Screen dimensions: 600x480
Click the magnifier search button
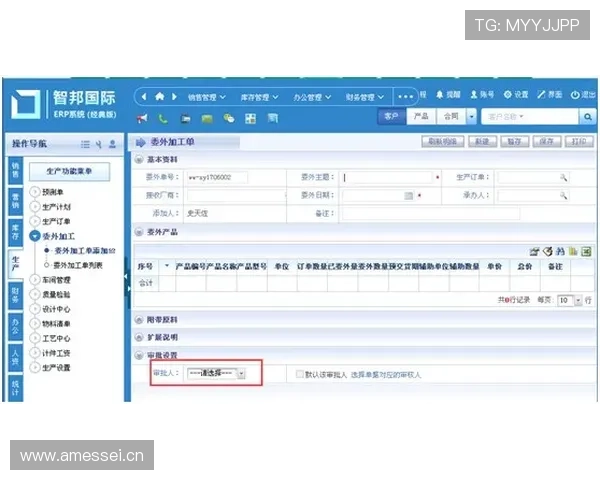pyautogui.click(x=588, y=117)
